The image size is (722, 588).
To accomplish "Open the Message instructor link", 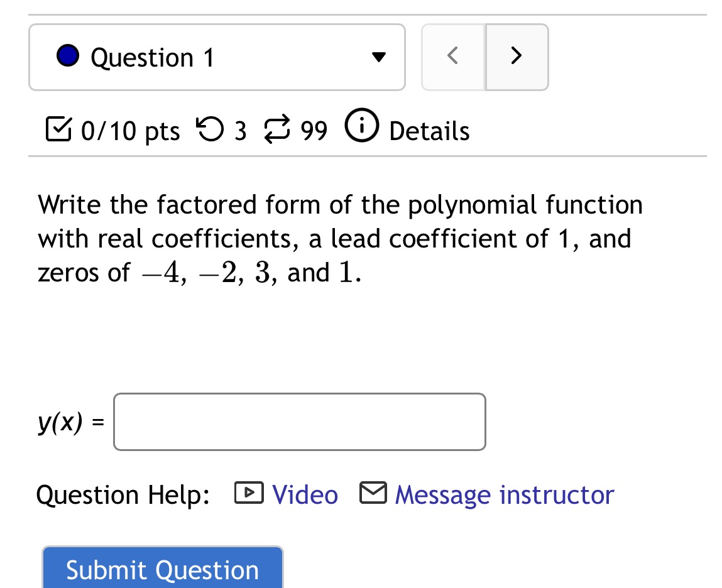I will (x=503, y=495).
